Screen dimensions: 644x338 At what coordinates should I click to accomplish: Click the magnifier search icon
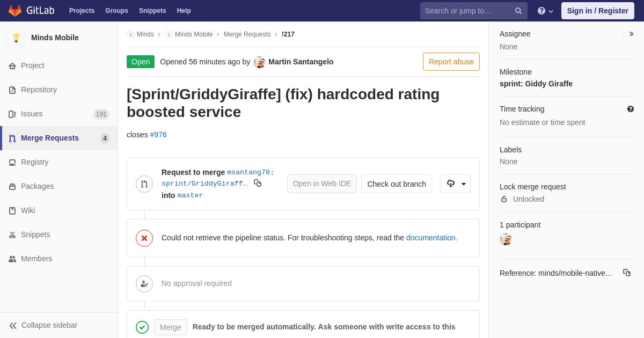coord(518,11)
